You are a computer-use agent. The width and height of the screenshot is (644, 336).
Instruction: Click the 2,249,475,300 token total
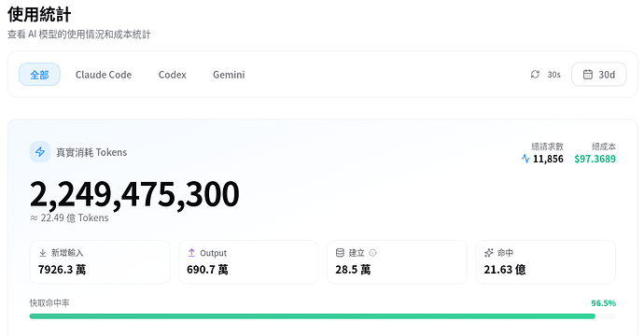[x=134, y=194]
